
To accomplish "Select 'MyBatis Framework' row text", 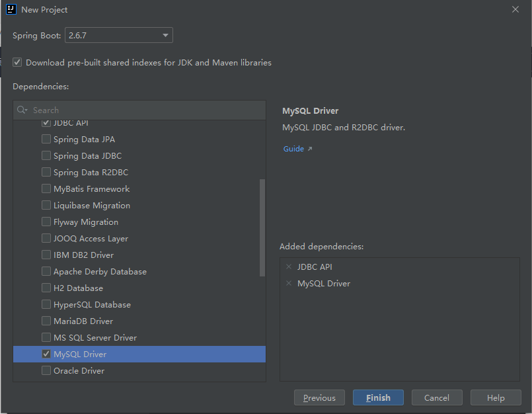I will [x=92, y=189].
